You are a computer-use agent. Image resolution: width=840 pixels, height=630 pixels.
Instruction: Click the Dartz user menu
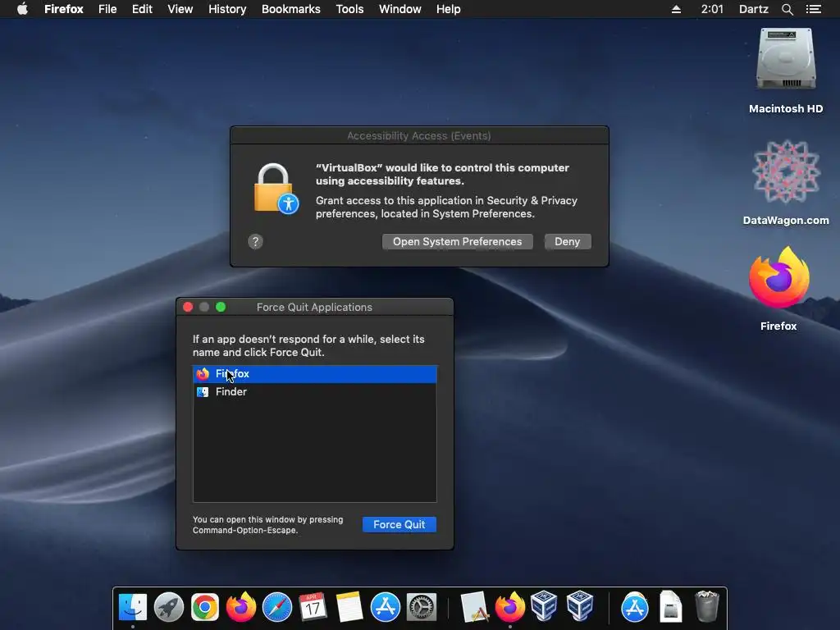754,9
